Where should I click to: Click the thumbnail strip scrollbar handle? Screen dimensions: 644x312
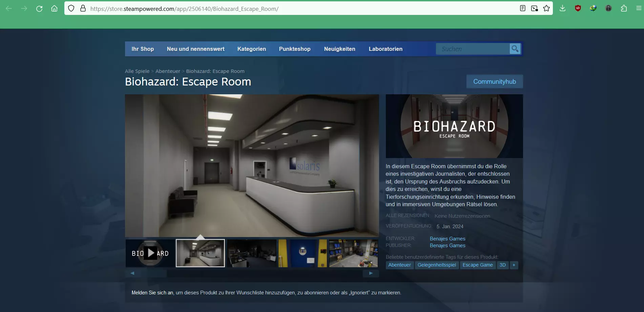tap(154, 273)
